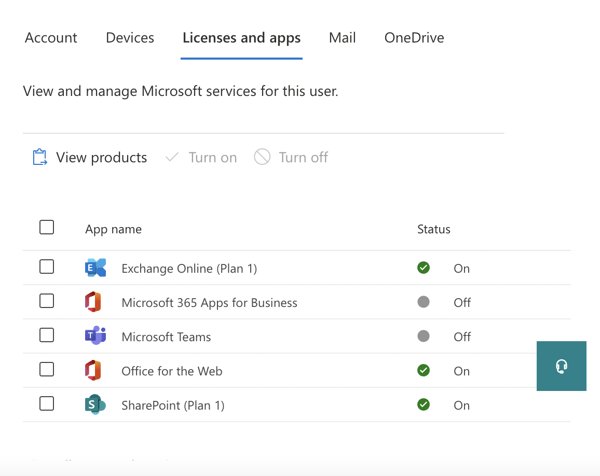Click the Microsoft Teams label
Image resolution: width=600 pixels, height=476 pixels.
click(166, 337)
